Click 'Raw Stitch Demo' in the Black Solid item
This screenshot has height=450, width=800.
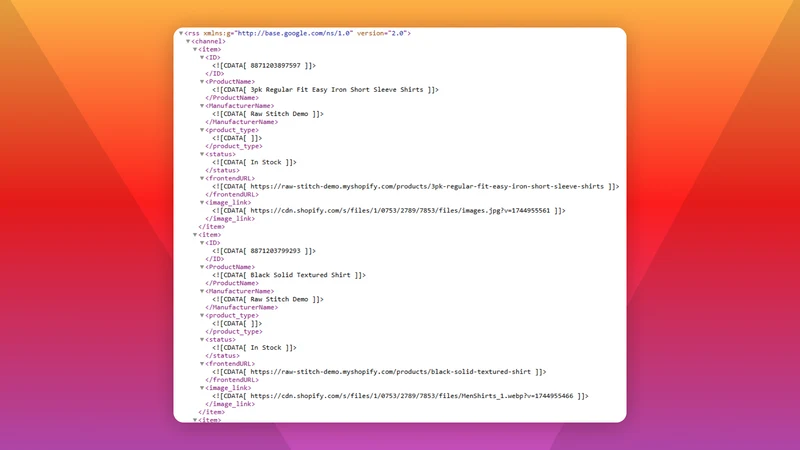point(279,299)
